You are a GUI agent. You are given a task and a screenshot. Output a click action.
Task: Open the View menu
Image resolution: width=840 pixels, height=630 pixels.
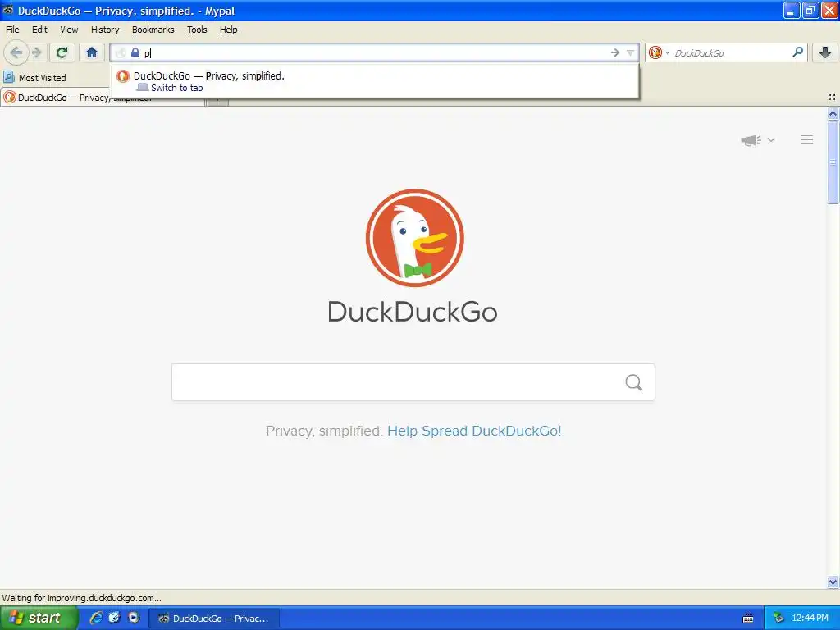[69, 30]
